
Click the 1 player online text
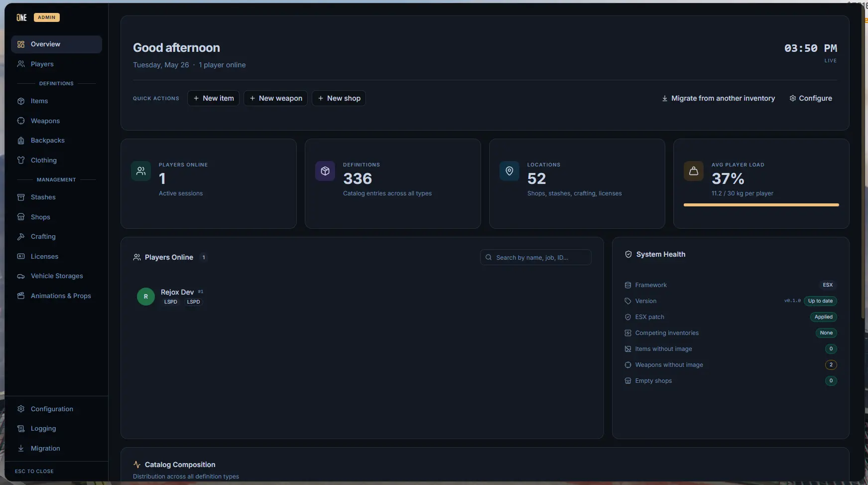222,65
